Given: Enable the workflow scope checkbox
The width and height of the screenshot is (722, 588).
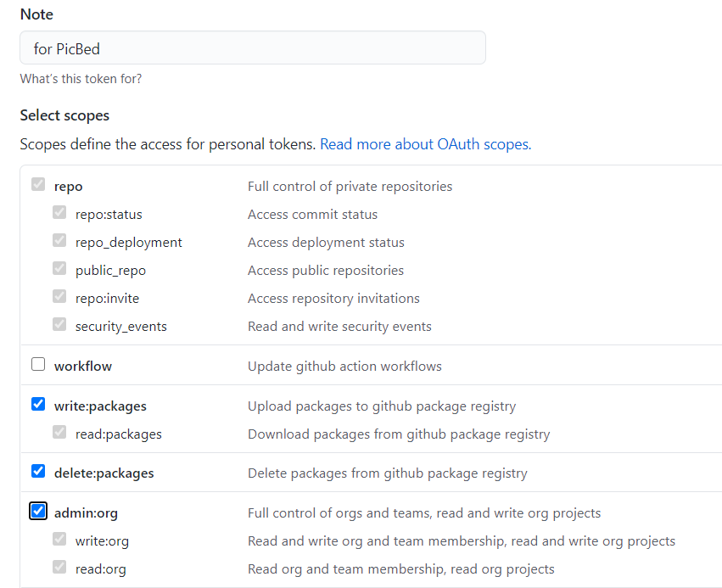Looking at the screenshot, I should click(38, 364).
